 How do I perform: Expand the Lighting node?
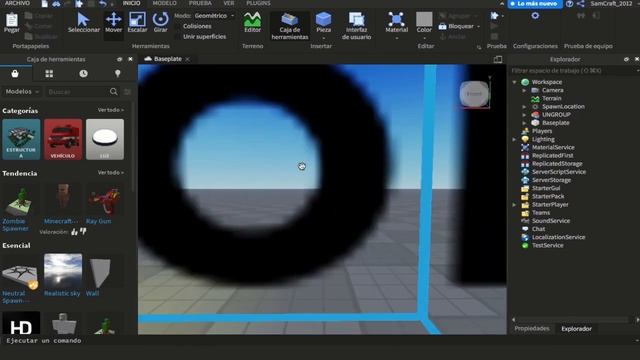(x=514, y=139)
